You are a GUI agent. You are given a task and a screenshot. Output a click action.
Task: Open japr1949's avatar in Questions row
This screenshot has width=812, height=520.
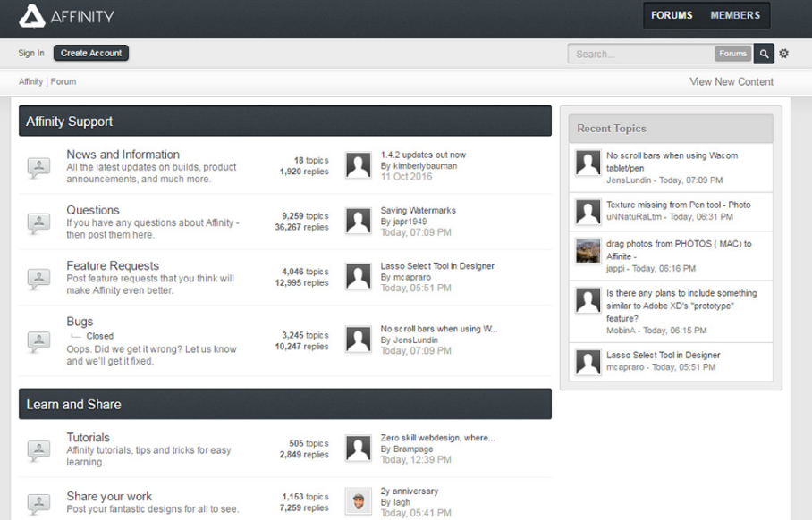pyautogui.click(x=359, y=222)
